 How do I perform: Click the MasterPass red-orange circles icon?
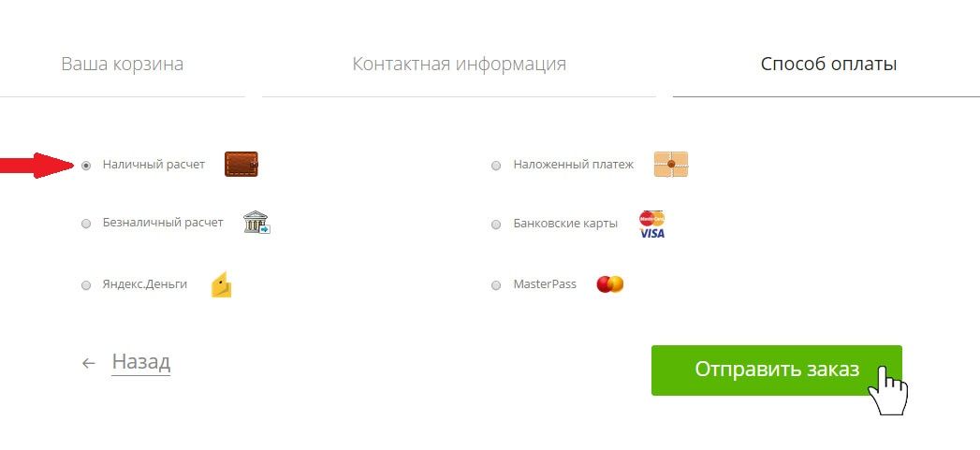click(x=610, y=284)
